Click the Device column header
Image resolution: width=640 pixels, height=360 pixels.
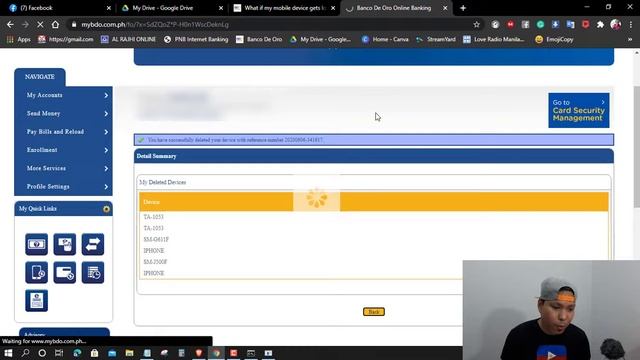tap(373, 202)
